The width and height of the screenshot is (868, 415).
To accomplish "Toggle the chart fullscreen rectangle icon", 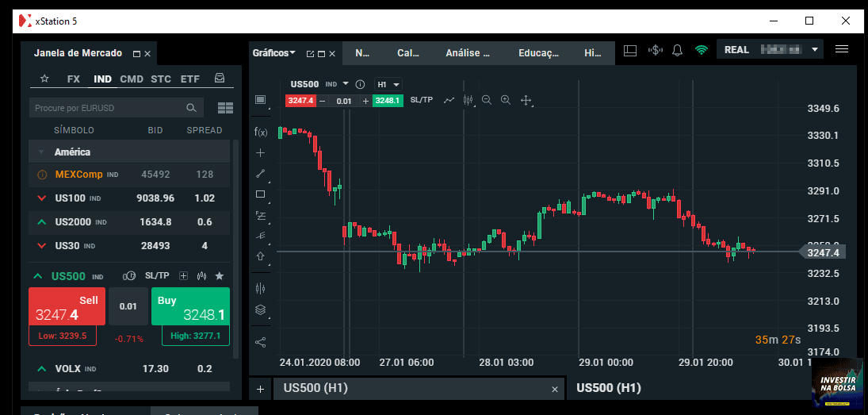I will click(x=260, y=100).
